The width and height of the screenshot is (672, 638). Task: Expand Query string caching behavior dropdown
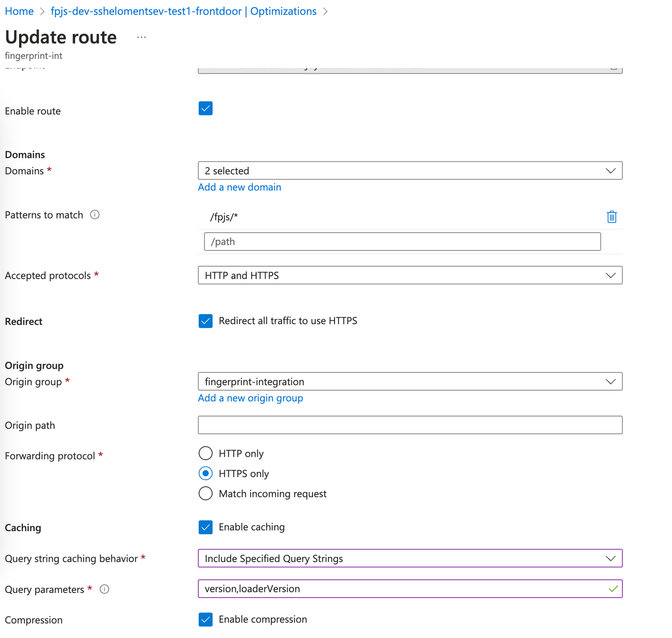tap(410, 558)
